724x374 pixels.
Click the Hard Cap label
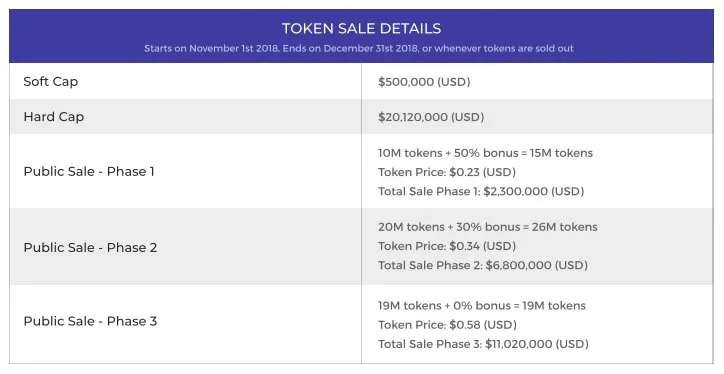pos(54,117)
